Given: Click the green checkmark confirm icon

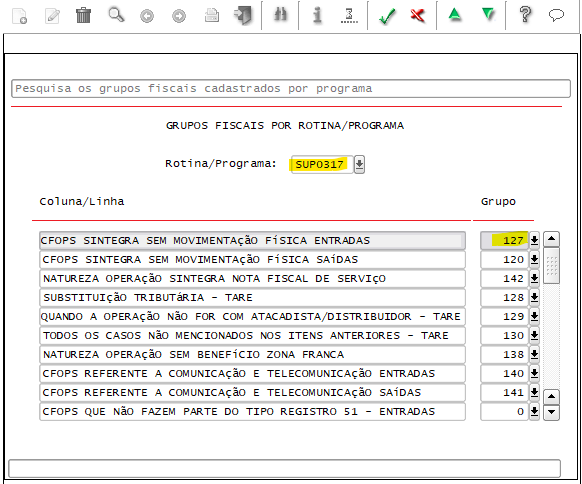Looking at the screenshot, I should click(387, 16).
